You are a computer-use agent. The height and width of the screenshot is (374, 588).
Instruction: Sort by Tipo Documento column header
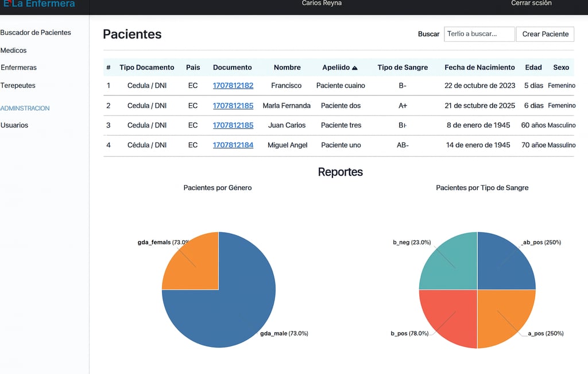(147, 68)
